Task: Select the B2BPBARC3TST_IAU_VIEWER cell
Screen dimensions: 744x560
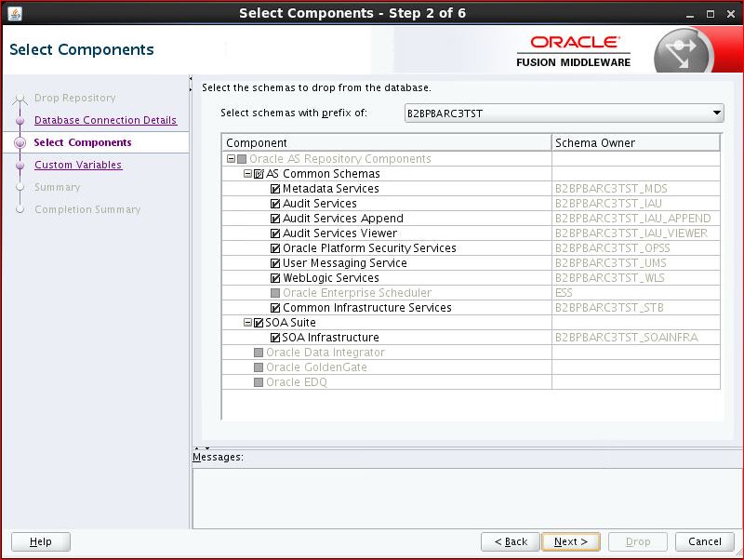Action: [636, 233]
